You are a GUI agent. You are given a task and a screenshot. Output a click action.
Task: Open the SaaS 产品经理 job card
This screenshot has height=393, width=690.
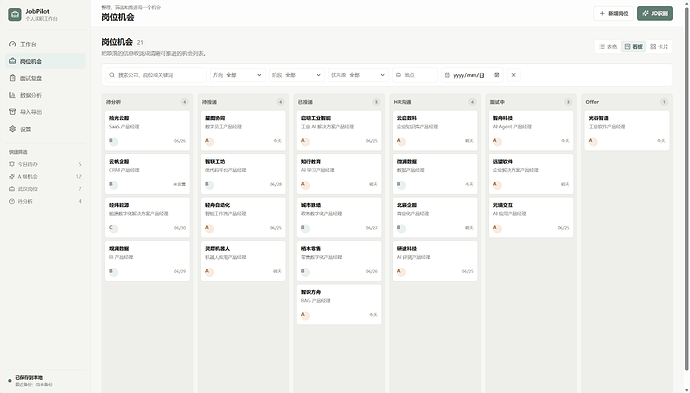pyautogui.click(x=147, y=130)
